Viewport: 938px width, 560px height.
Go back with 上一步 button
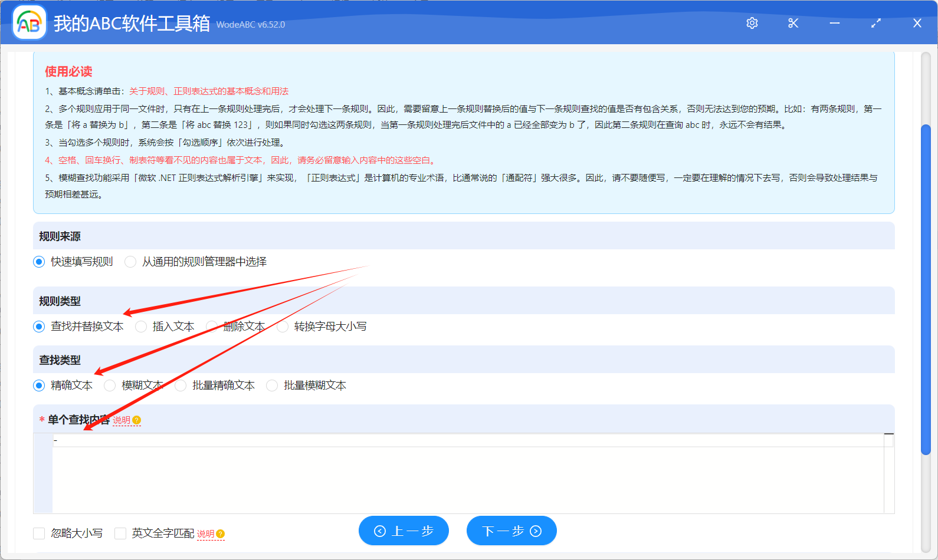[x=404, y=531]
